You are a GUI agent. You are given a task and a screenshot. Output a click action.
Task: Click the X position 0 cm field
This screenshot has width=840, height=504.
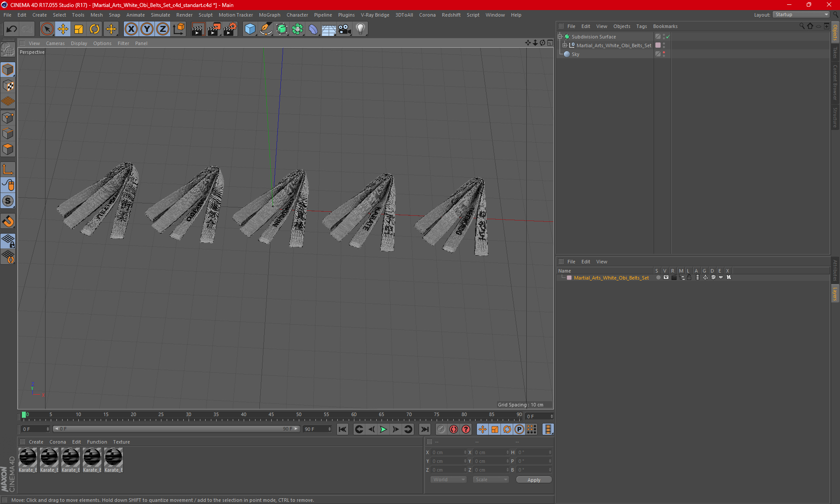(449, 452)
